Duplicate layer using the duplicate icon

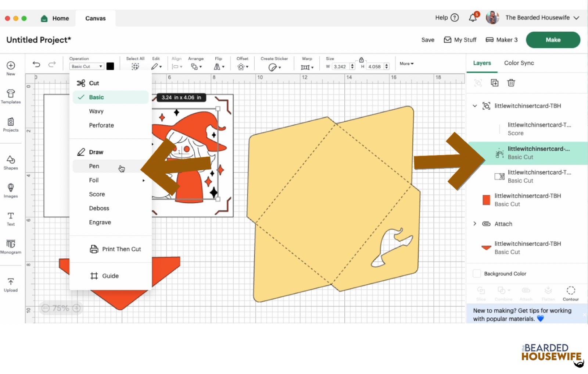(495, 83)
